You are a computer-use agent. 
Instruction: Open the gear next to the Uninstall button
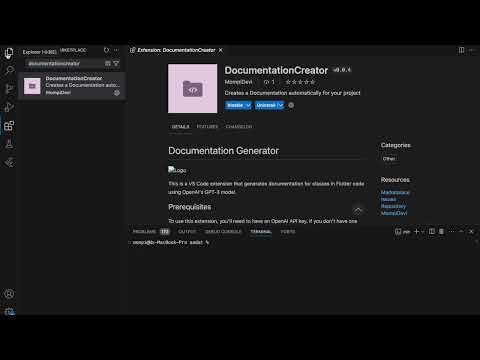pyautogui.click(x=291, y=105)
